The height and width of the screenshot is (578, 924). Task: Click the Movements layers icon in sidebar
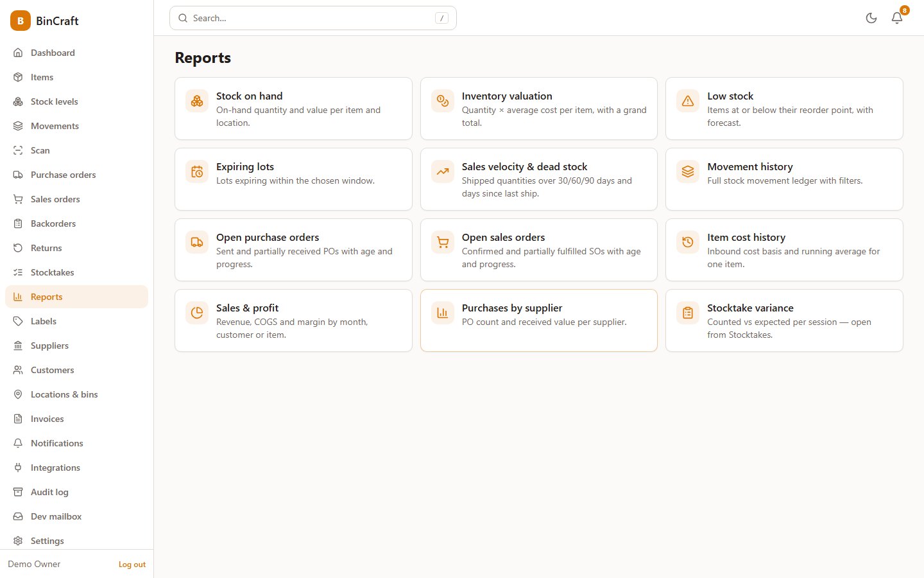click(18, 126)
